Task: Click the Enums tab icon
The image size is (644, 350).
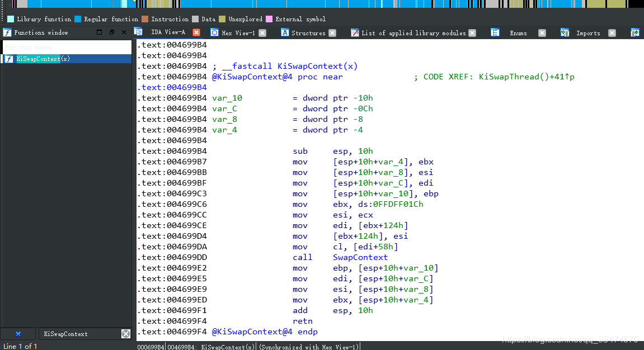Action: point(495,32)
